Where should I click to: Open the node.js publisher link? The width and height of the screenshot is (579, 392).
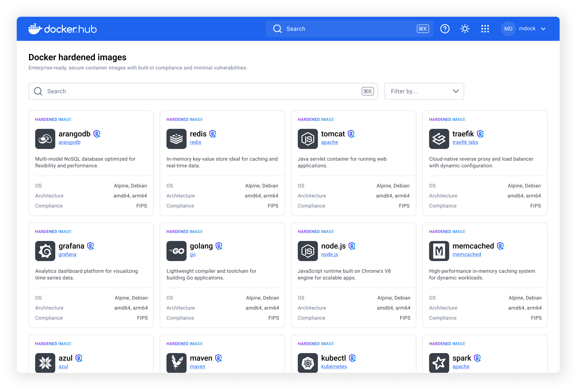tap(330, 254)
